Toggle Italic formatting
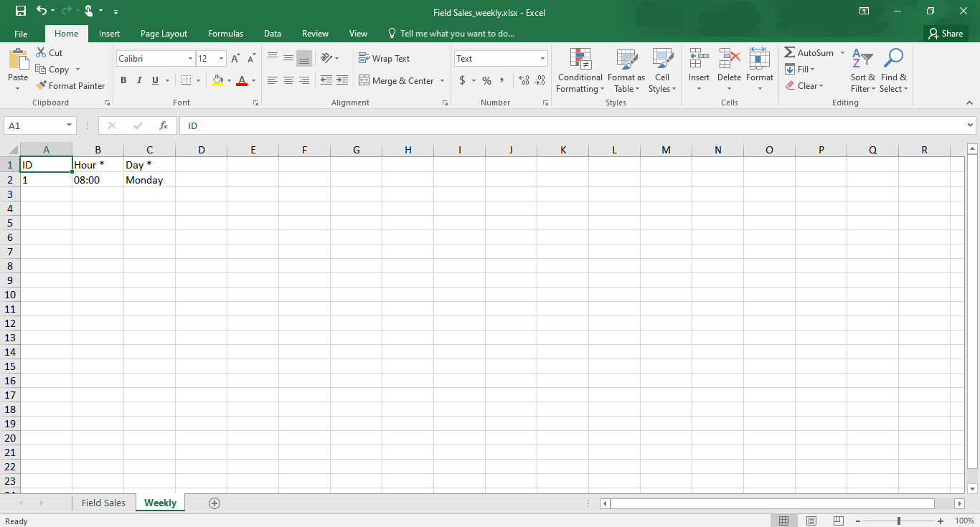This screenshot has height=527, width=980. click(x=139, y=80)
